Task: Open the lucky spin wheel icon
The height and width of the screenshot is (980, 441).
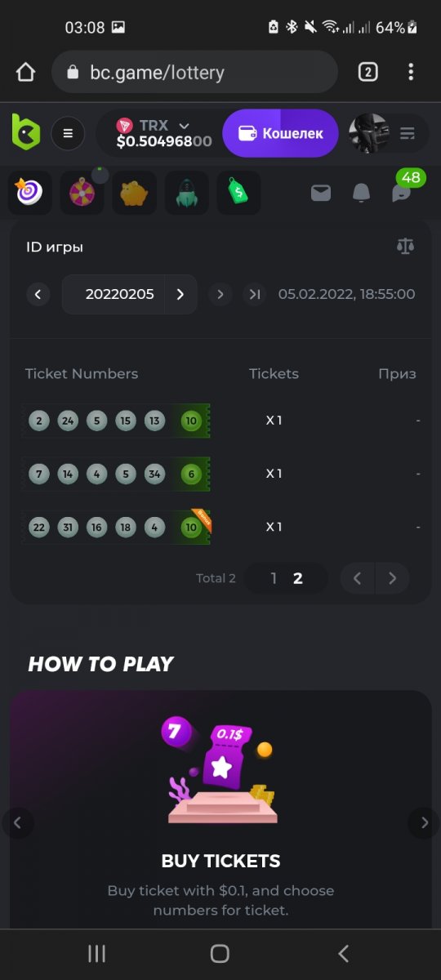Action: coord(82,193)
